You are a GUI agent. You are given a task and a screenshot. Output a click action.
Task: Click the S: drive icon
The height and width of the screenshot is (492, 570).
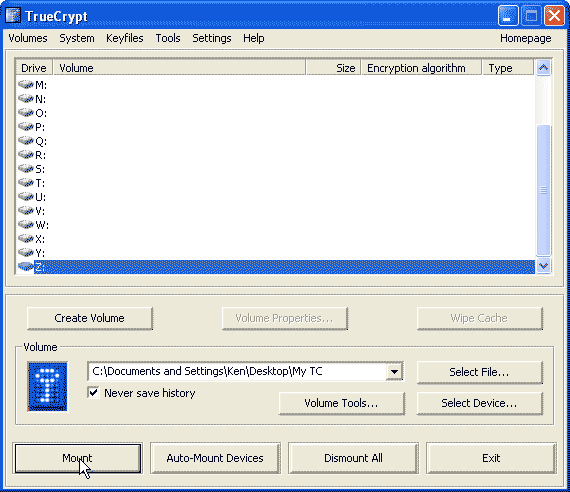(x=26, y=169)
